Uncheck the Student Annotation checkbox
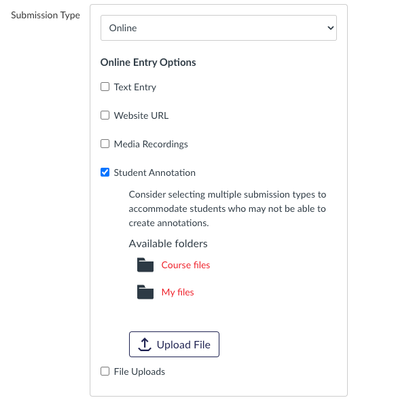This screenshot has height=400, width=394. click(105, 172)
